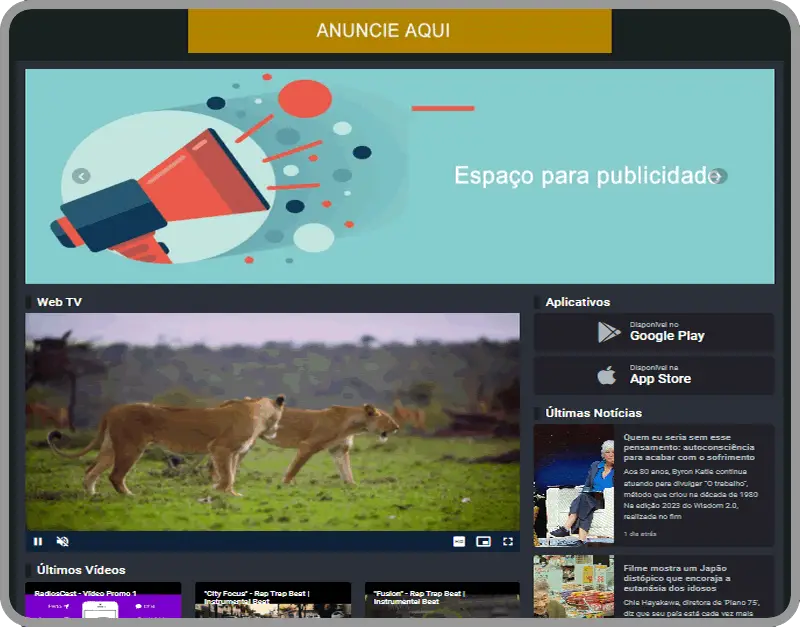The width and height of the screenshot is (800, 627).
Task: Open the Byron Katie article photo
Action: [x=574, y=485]
